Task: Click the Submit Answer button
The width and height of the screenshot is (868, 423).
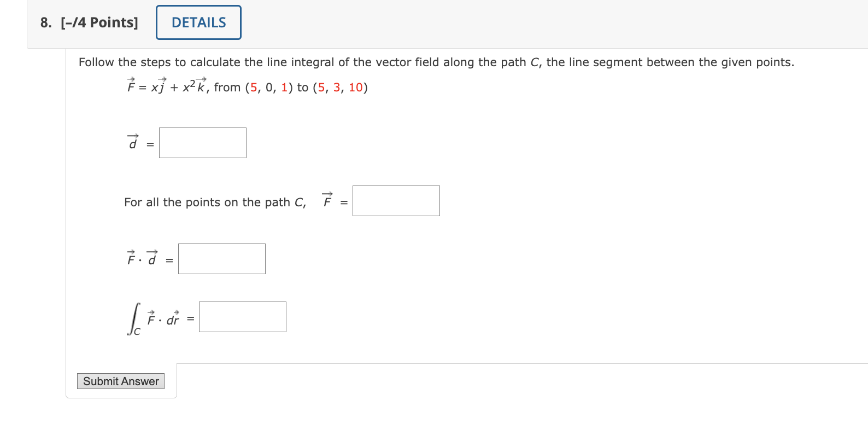Action: point(120,381)
